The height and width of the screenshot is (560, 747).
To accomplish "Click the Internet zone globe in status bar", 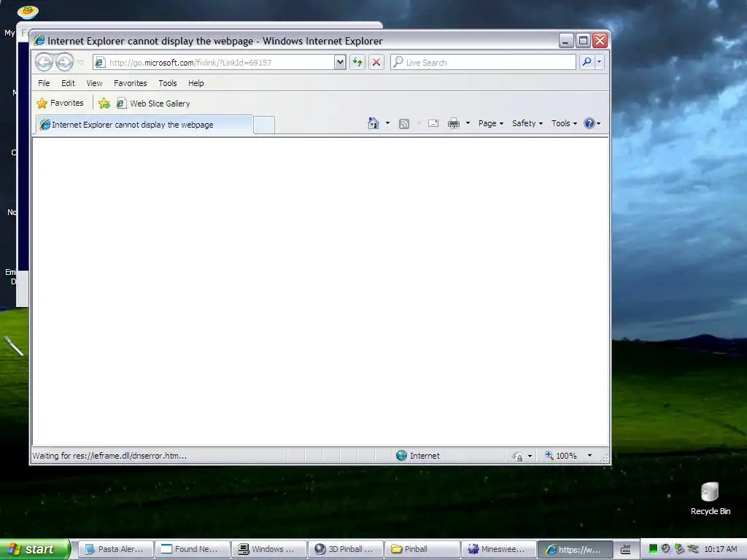I will [x=402, y=455].
